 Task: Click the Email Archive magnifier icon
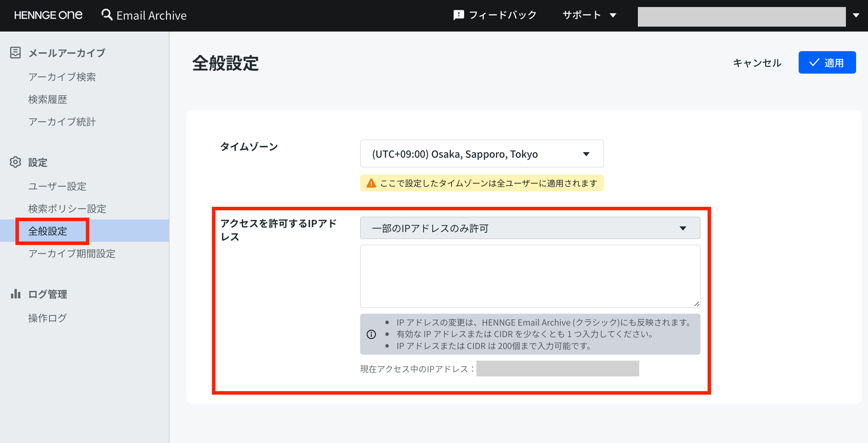tap(107, 15)
